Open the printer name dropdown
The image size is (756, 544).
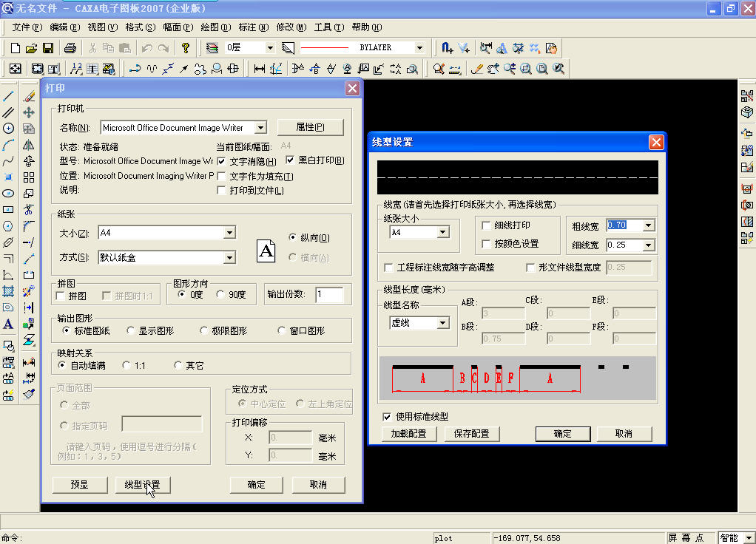(261, 128)
